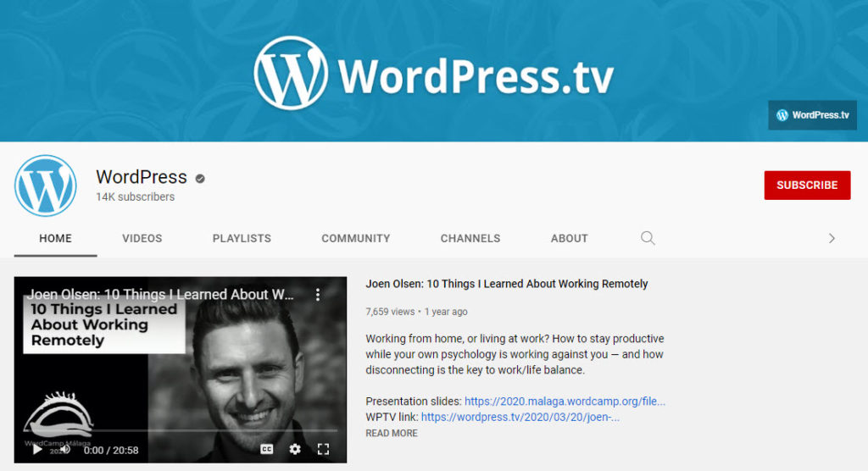Image resolution: width=868 pixels, height=471 pixels.
Task: Mute the video with the volume icon
Action: pyautogui.click(x=64, y=450)
